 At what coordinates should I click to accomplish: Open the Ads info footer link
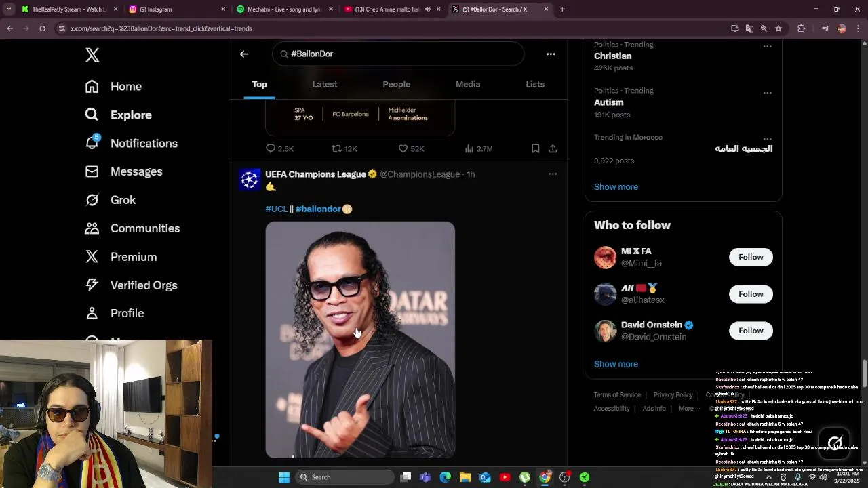point(654,409)
